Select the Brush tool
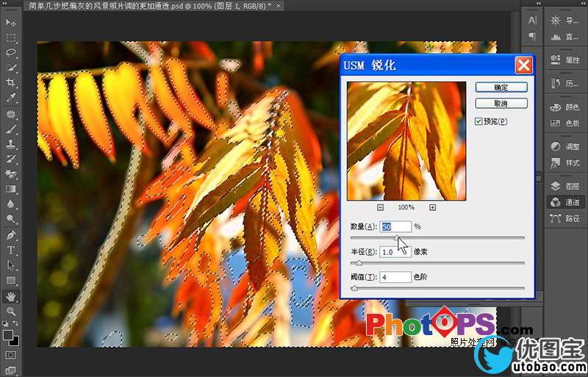588x377 pixels. (x=11, y=129)
